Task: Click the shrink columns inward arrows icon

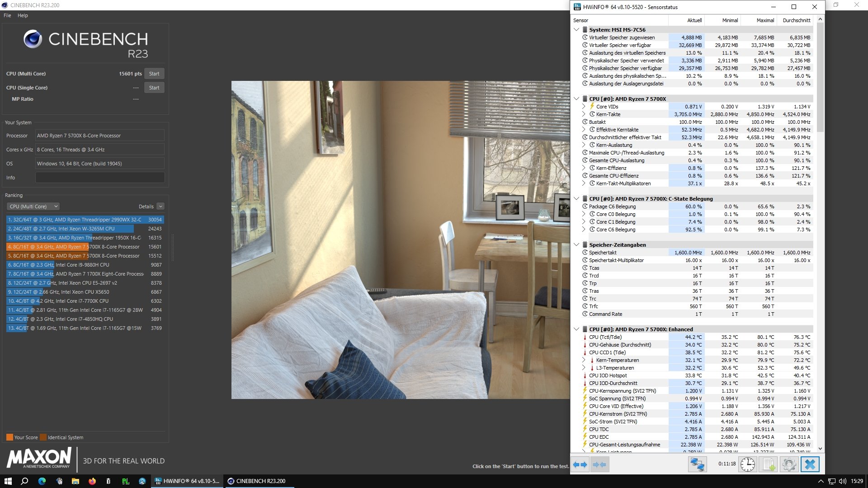Action: [599, 464]
